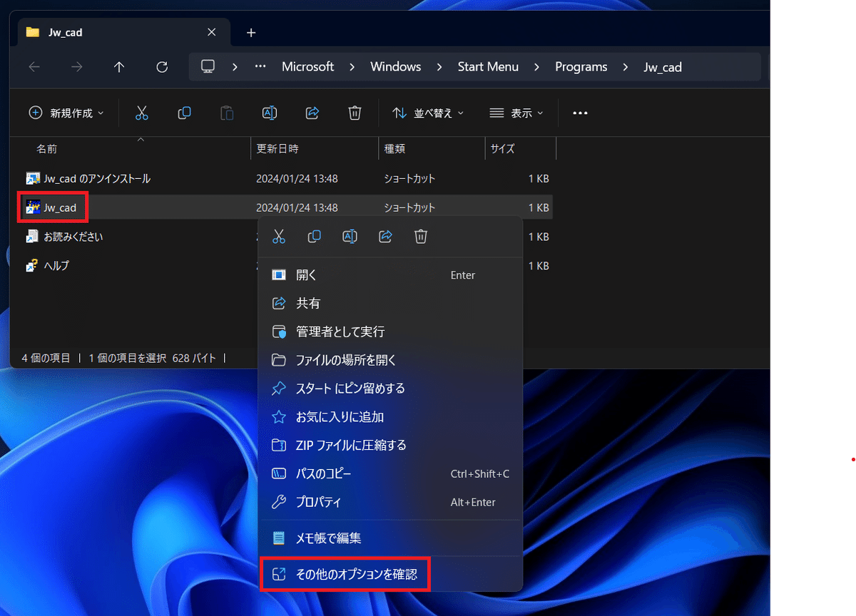Screen dimensions: 856x616
Task: Click the Copy icon in the Explorer toolbar
Action: [184, 113]
